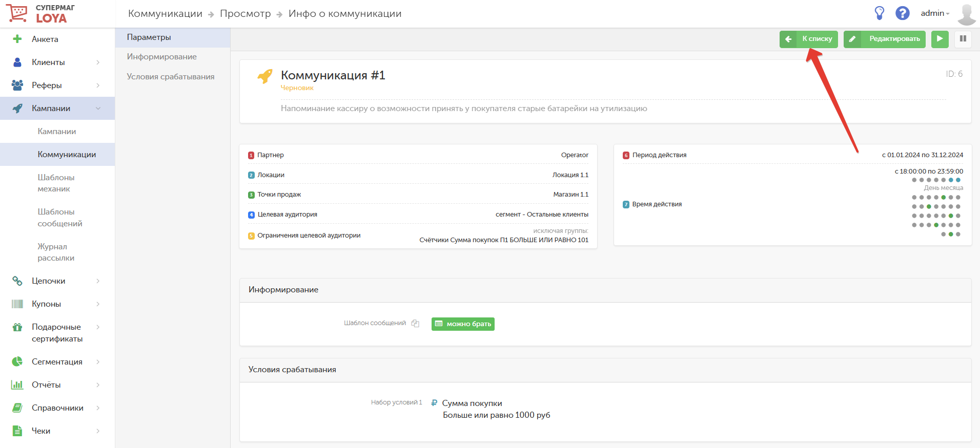Switch to the Условия срабатывания tab
The width and height of the screenshot is (980, 448).
coord(173,77)
